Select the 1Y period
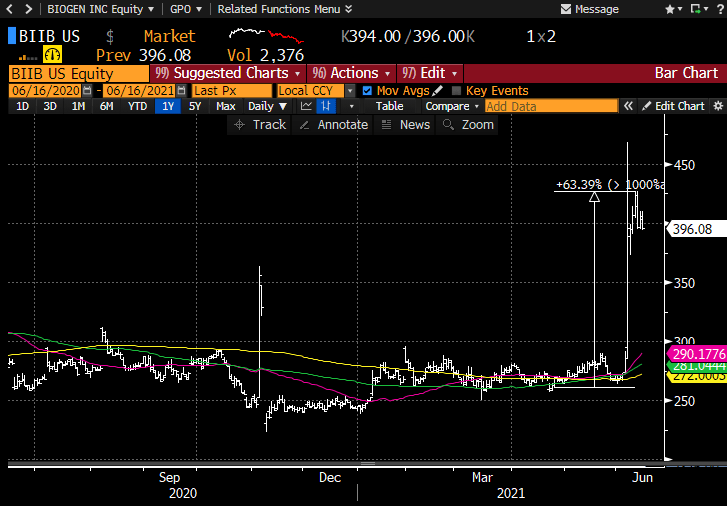 click(168, 106)
